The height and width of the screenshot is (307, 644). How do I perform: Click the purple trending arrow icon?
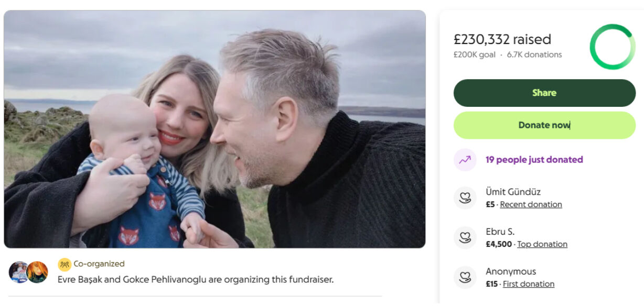[465, 160]
